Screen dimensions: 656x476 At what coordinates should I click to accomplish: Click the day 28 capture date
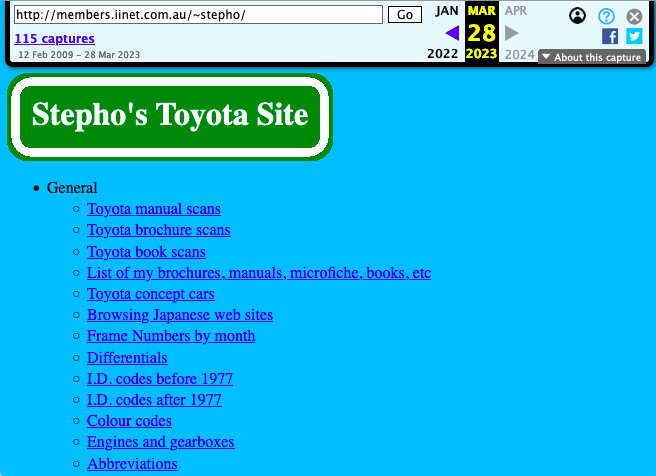[482, 33]
